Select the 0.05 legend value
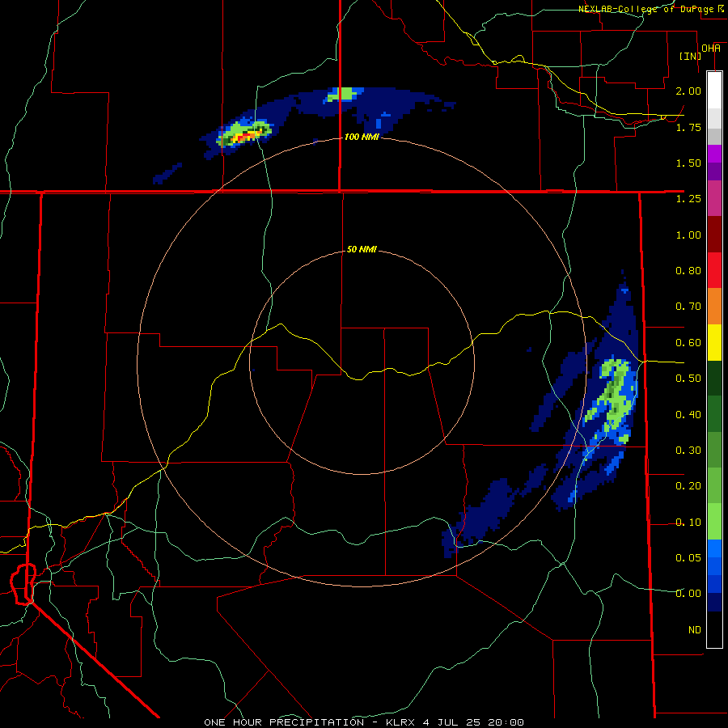Viewport: 728px width, 728px height. click(688, 557)
